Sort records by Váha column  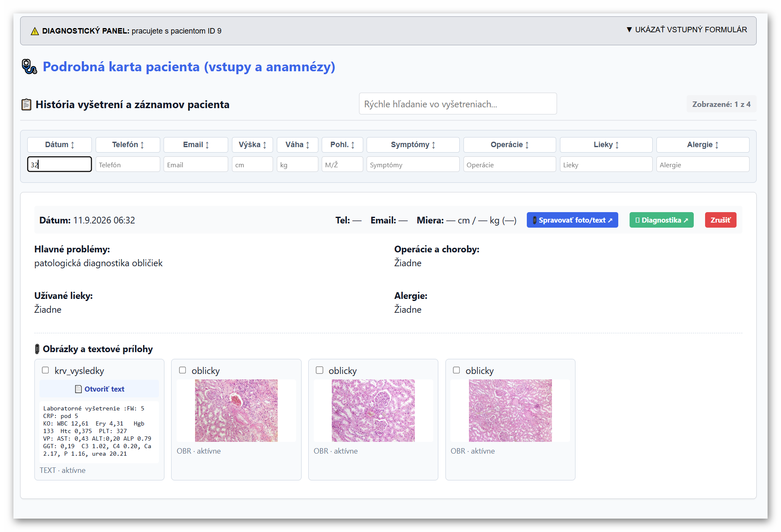(x=297, y=145)
